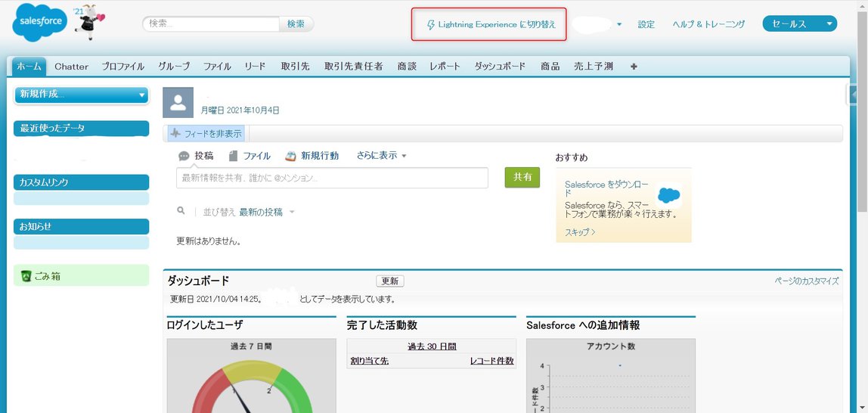Click the 月曜日 2021年10月4日 date text
Viewport: 868px width, 413px height.
[240, 110]
